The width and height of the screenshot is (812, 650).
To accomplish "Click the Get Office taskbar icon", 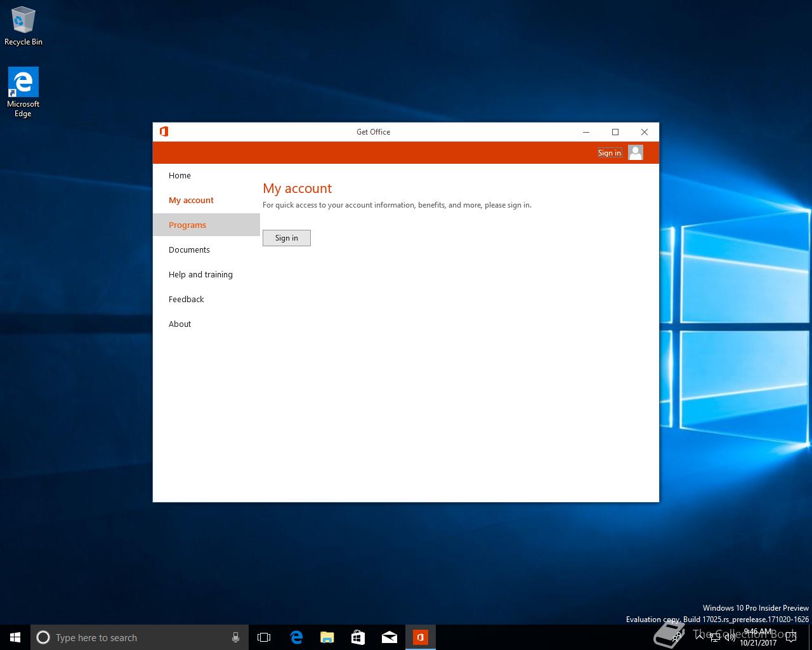I will tap(421, 637).
